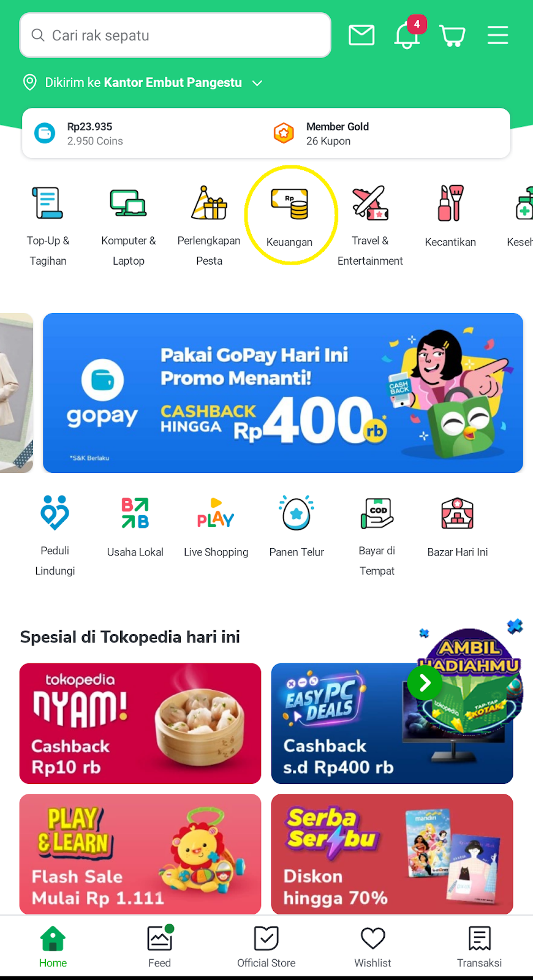The image size is (533, 980).
Task: Go to the Official Store tab
Action: [x=266, y=946]
